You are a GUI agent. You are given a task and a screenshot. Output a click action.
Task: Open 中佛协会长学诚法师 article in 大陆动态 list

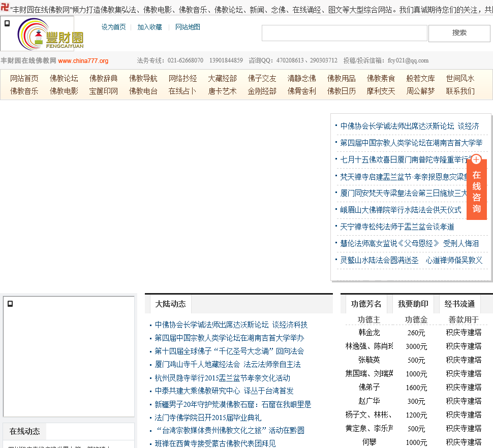coord(231,325)
